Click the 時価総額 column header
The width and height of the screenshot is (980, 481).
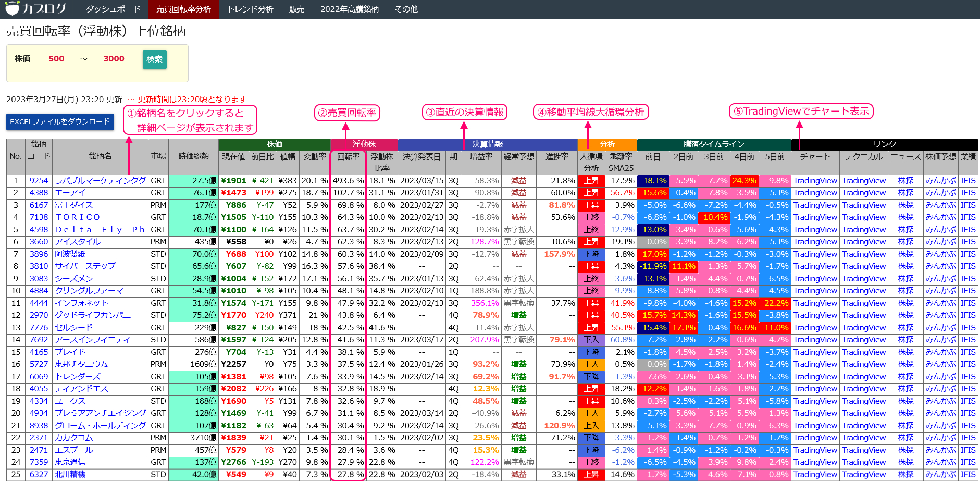[x=193, y=156]
